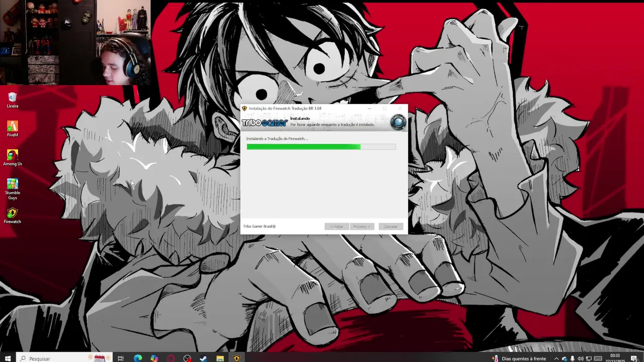Click the Próximo button in installer
Screen dimensions: 644x362
click(x=362, y=227)
